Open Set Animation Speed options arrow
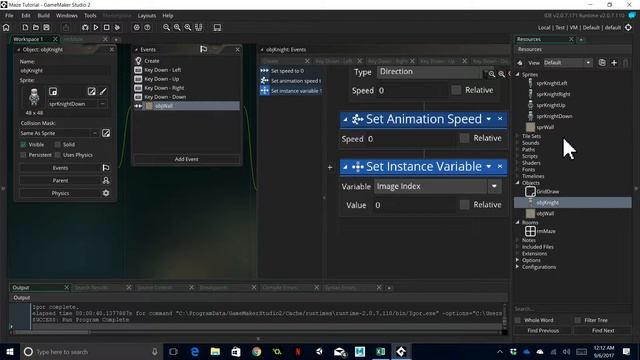Screen dimensions: 640x360 489,119
